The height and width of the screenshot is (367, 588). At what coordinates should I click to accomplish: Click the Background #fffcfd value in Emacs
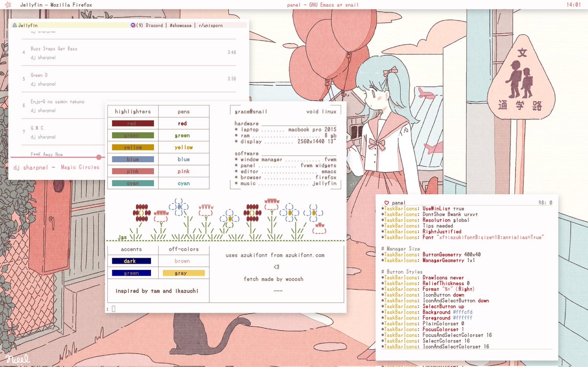(x=463, y=312)
